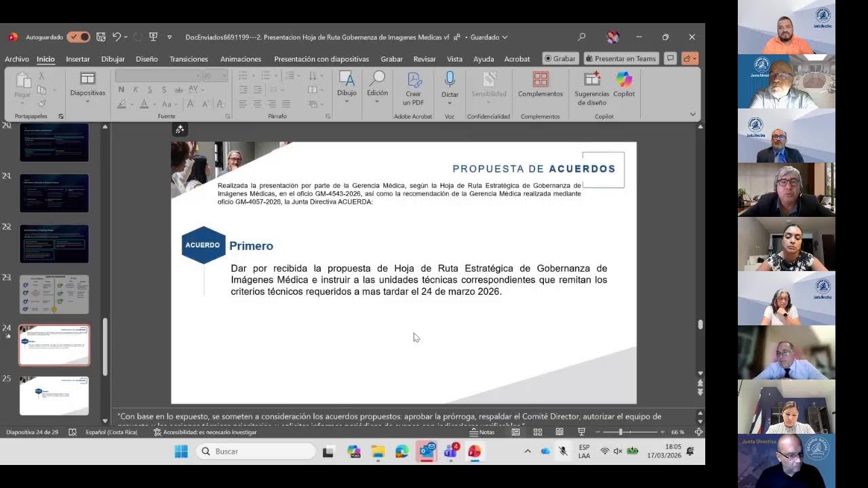This screenshot has width=868, height=488.
Task: Click Accesibilidad: es necesario investigar
Action: click(x=205, y=432)
